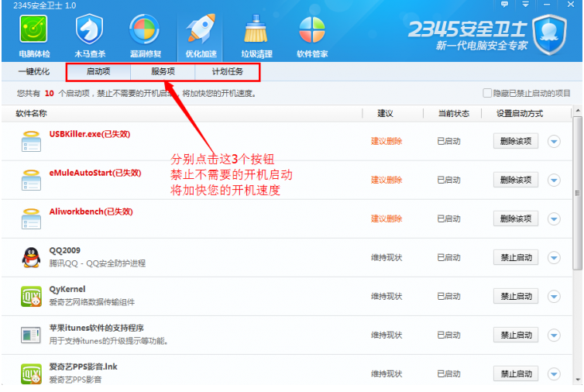Click the 设置启动方式 column header

click(520, 113)
